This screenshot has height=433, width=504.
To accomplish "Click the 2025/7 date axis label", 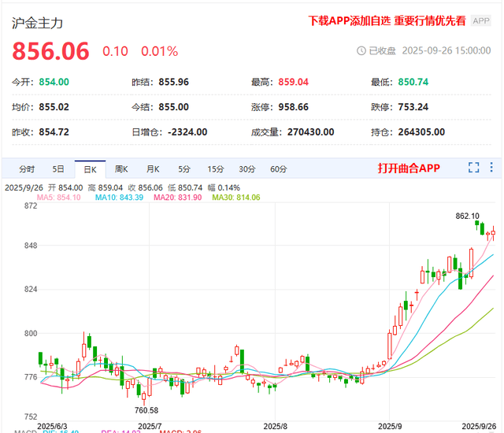I will pyautogui.click(x=150, y=426).
